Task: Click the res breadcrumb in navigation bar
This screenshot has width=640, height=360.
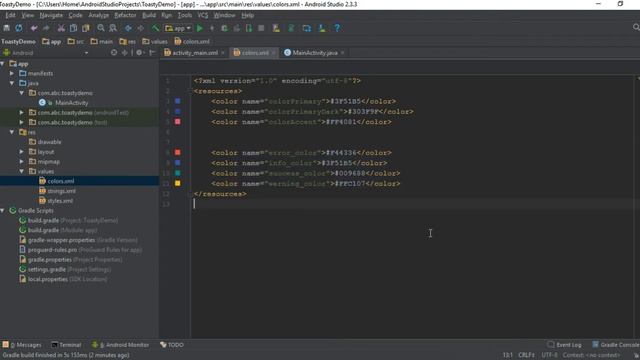Action: click(128, 41)
